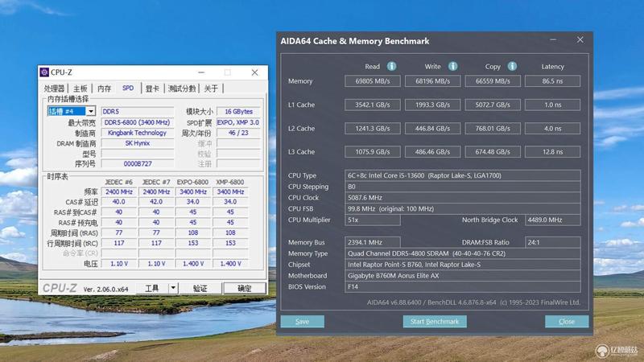Click L3 Cache Write value 486.46 GB/s
Screen dimensions: 644x362
432,152
